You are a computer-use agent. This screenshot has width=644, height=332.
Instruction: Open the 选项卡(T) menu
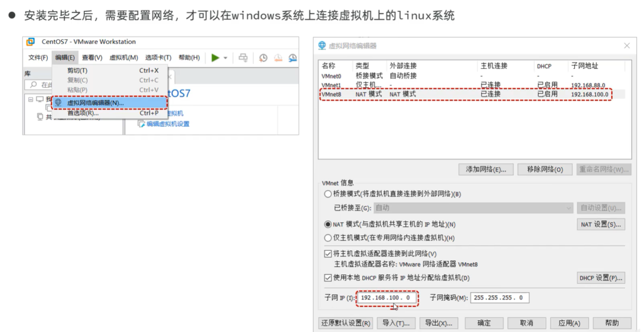coord(158,57)
